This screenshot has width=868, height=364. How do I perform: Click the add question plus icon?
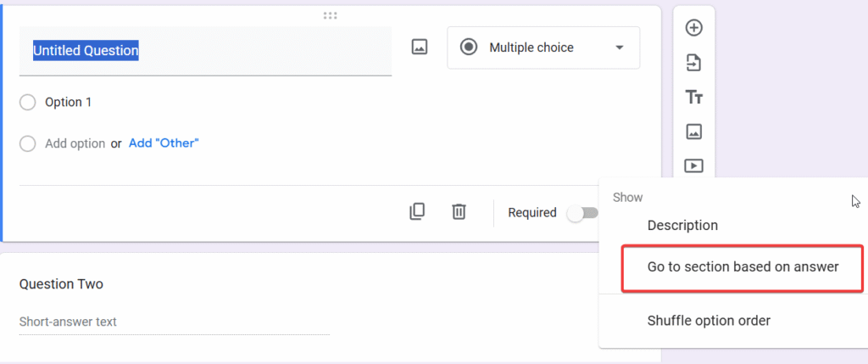tap(693, 28)
